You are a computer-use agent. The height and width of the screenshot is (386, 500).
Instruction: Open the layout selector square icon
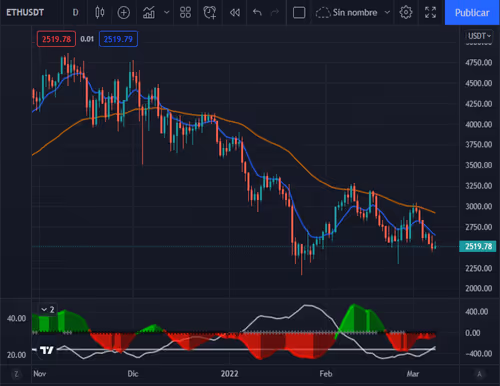299,13
